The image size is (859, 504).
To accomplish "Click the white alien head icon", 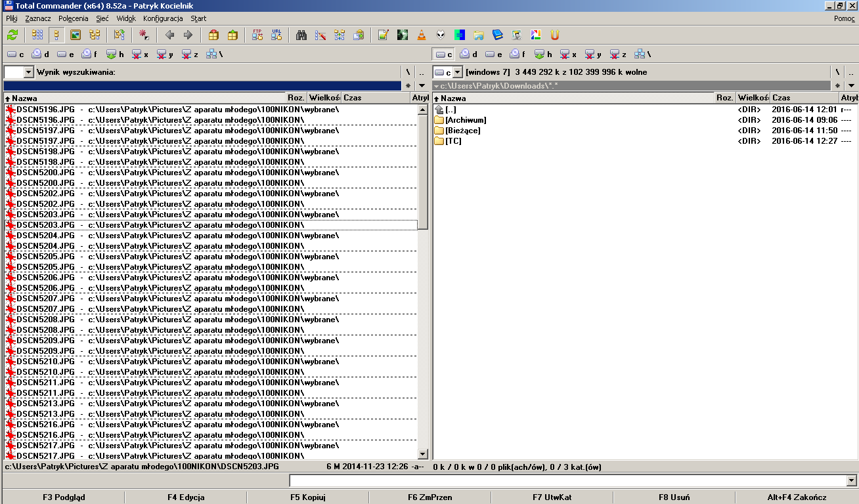I will tap(441, 35).
